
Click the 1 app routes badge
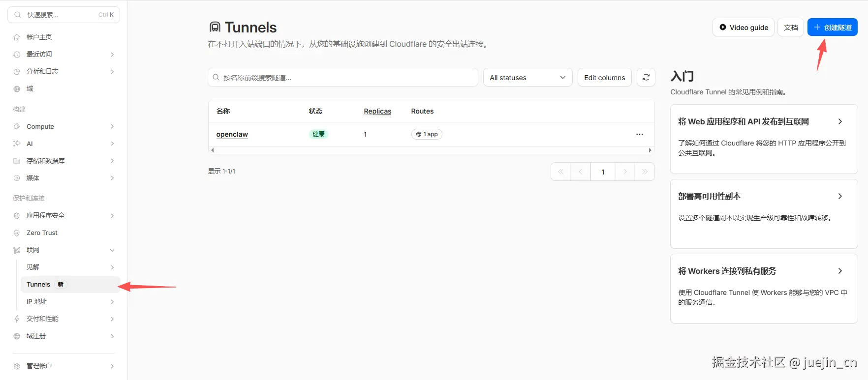(x=427, y=134)
